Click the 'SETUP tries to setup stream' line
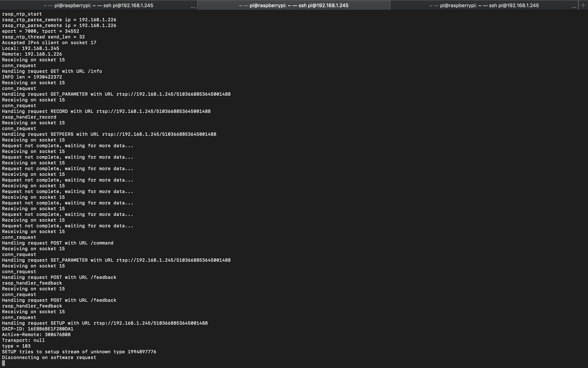 pyautogui.click(x=79, y=352)
